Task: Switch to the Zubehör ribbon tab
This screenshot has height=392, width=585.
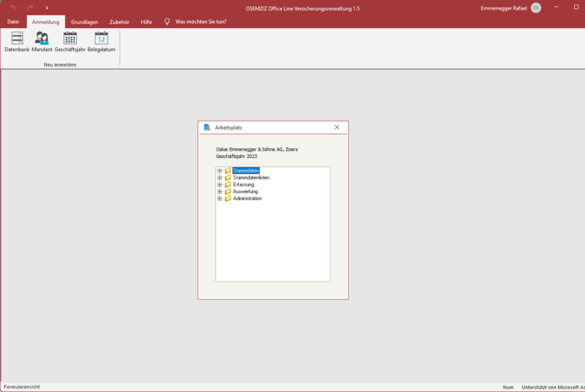Action: pyautogui.click(x=119, y=22)
